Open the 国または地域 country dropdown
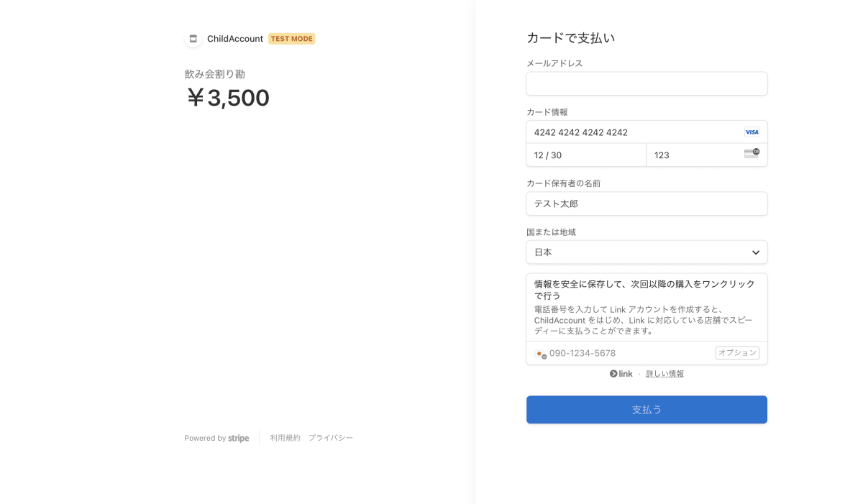The image size is (863, 504). [647, 252]
